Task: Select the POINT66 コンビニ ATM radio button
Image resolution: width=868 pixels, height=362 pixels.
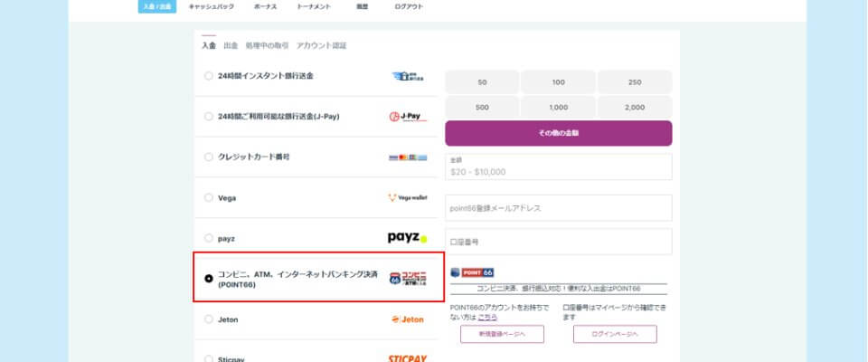Action: click(208, 279)
